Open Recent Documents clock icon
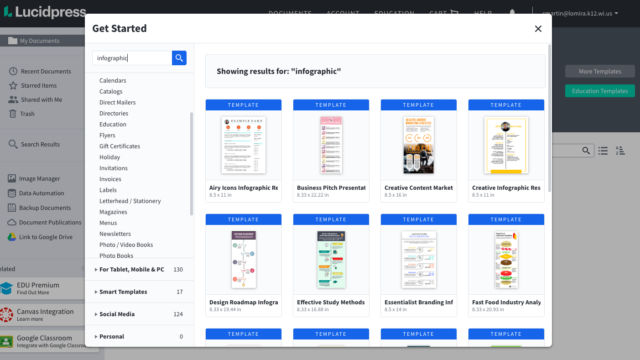 coord(13,71)
